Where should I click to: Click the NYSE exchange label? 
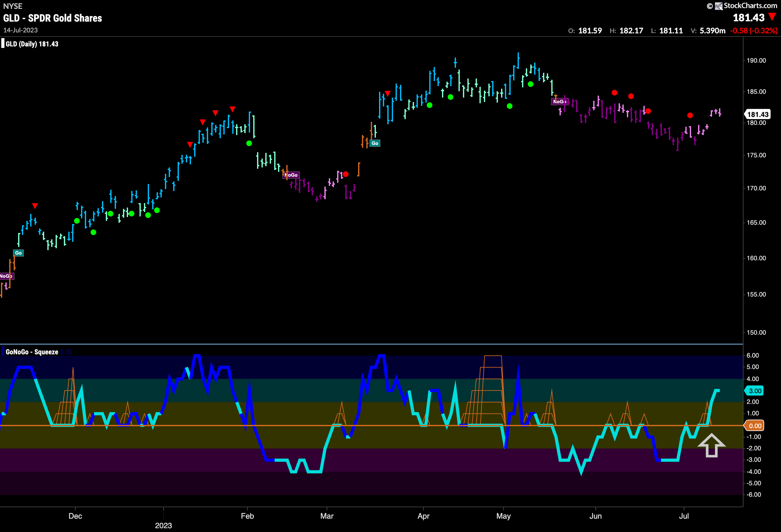pyautogui.click(x=13, y=6)
